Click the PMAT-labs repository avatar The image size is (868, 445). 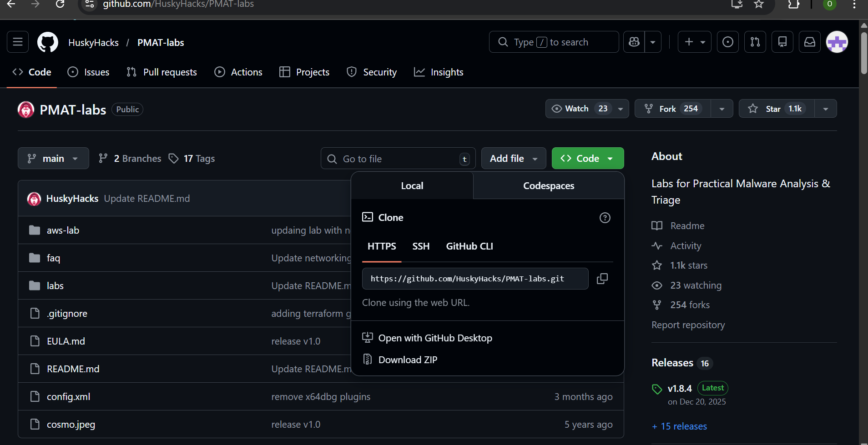coord(26,110)
